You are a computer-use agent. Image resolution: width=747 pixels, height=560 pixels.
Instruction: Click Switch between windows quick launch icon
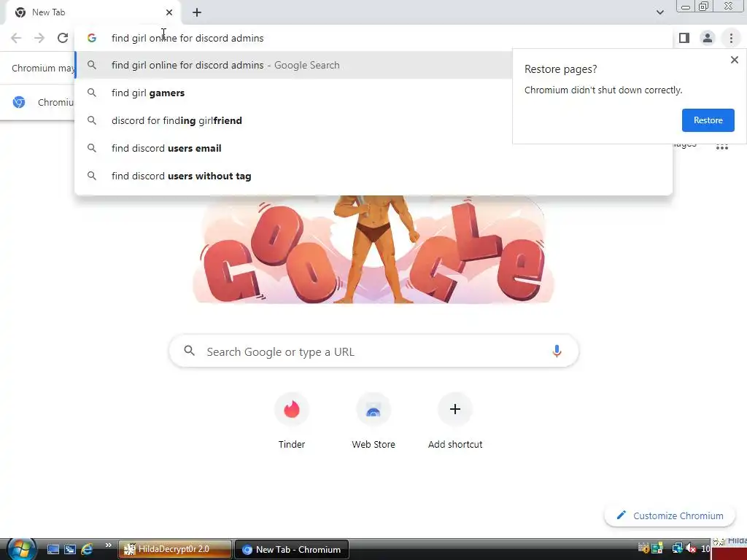click(x=70, y=550)
